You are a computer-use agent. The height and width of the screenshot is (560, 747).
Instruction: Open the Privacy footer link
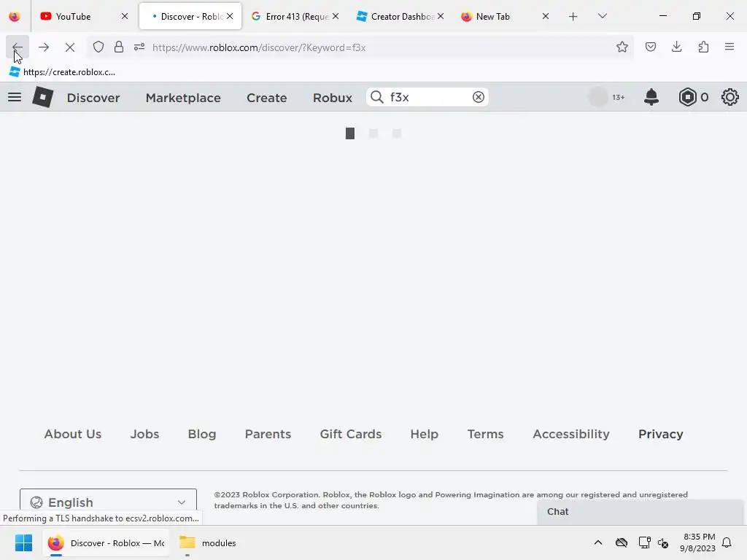(661, 434)
